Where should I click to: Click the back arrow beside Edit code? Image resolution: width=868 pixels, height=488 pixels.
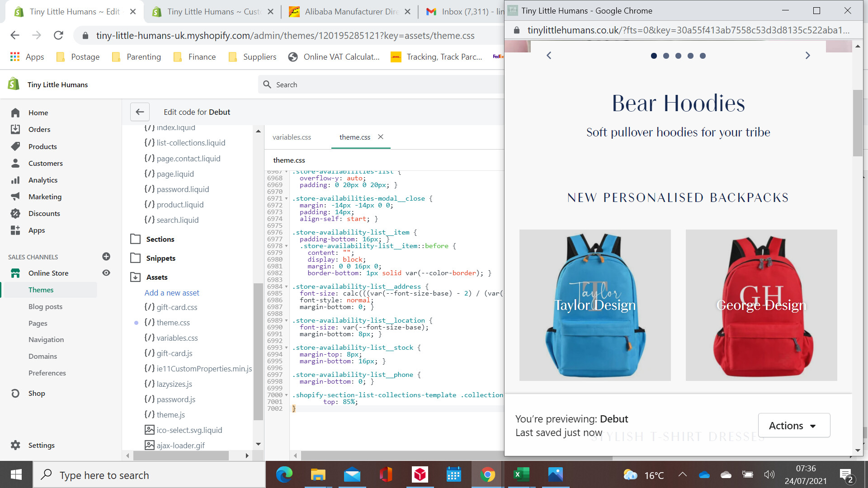click(140, 112)
